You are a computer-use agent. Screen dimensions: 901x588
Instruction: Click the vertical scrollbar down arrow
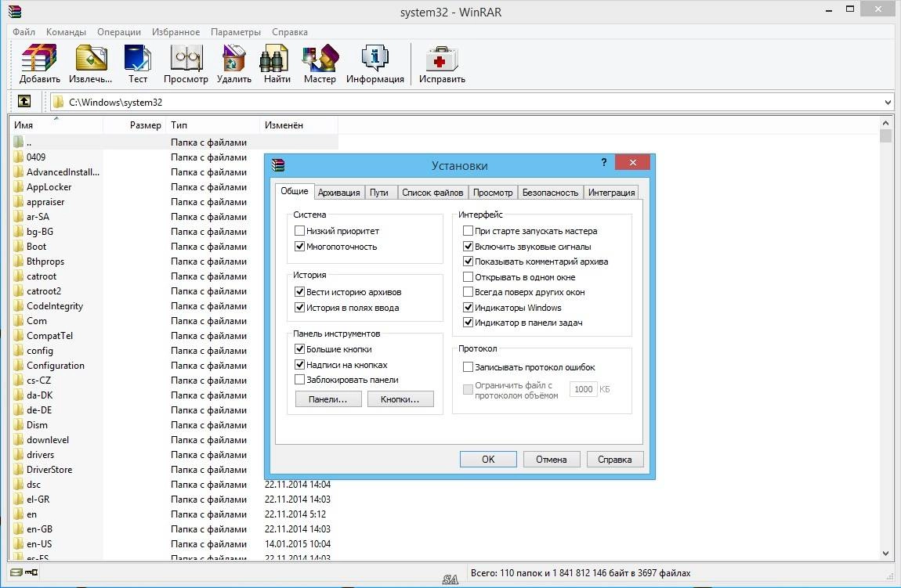[885, 554]
